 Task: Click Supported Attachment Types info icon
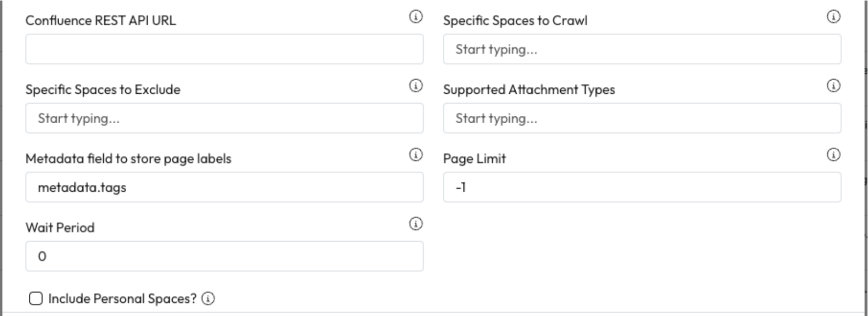tap(833, 85)
